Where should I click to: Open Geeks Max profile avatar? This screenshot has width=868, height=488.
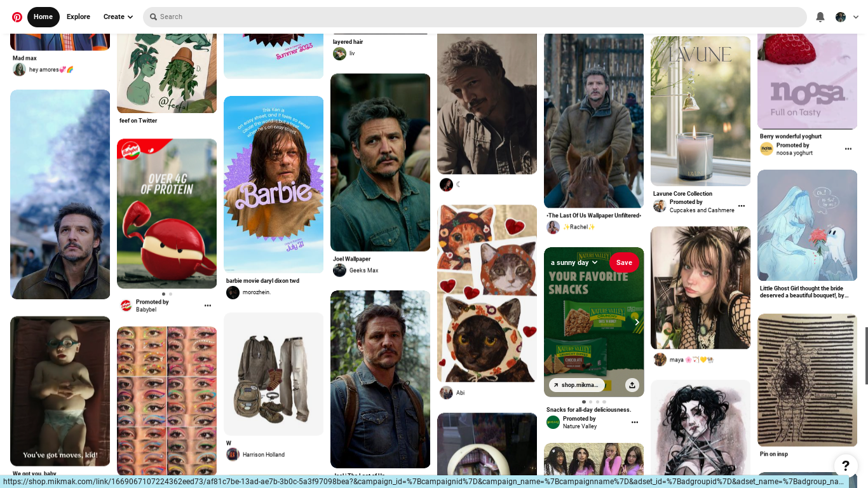click(339, 271)
